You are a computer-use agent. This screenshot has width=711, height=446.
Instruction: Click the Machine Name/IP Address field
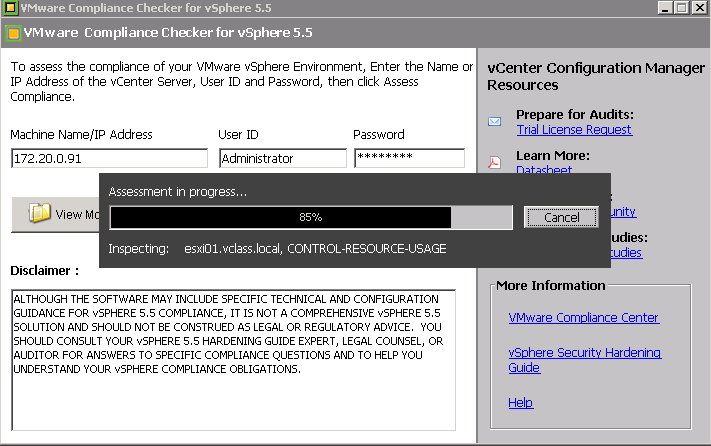coord(109,158)
